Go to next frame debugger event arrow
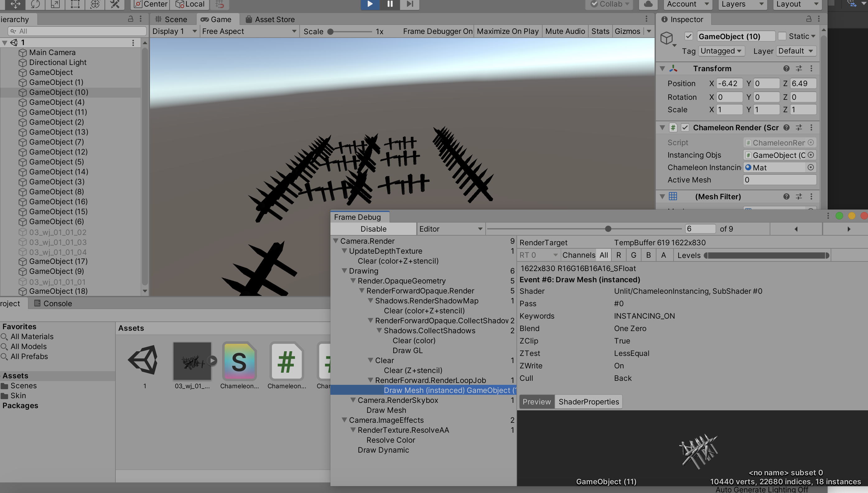 click(848, 229)
